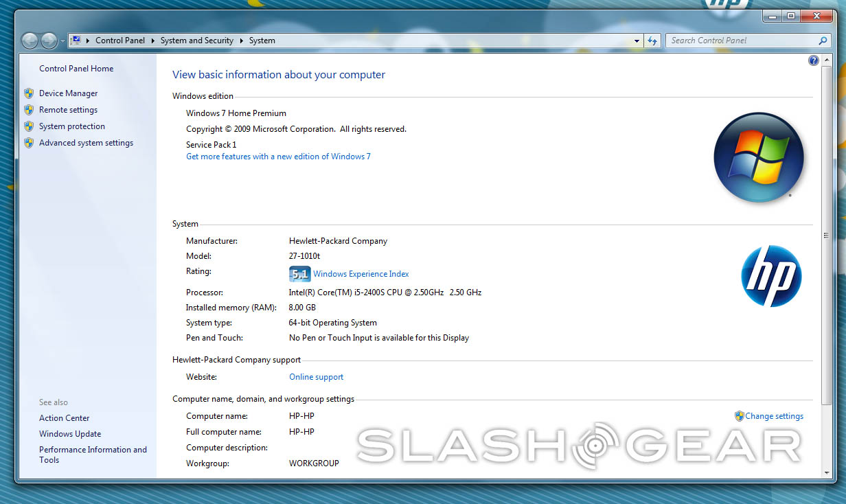Go to System and Security breadcrumb
The height and width of the screenshot is (504, 846).
(196, 41)
